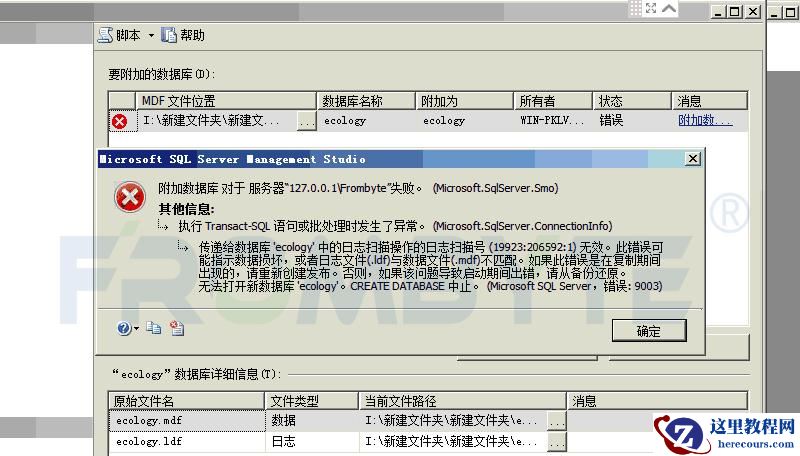Click the fullscreen expand icon at top
This screenshot has height=456, width=800.
(x=651, y=8)
